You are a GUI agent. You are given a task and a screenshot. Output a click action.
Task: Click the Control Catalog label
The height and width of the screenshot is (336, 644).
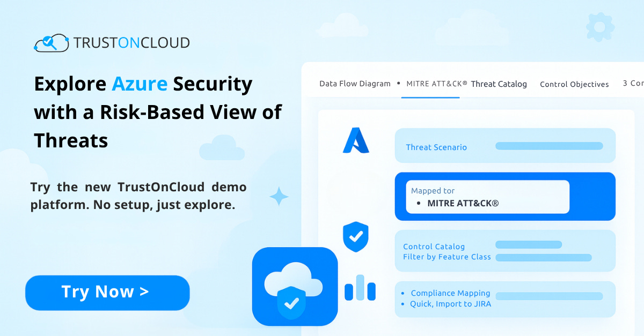[434, 247]
